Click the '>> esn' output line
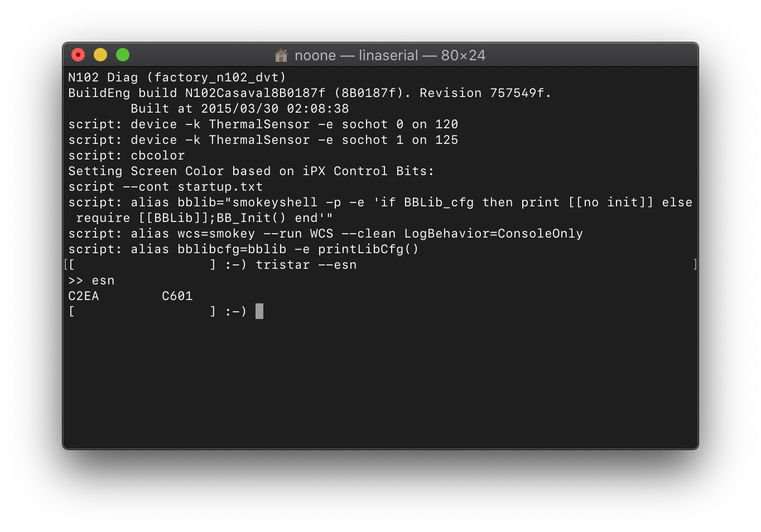Image resolution: width=761 pixels, height=532 pixels. (x=91, y=280)
